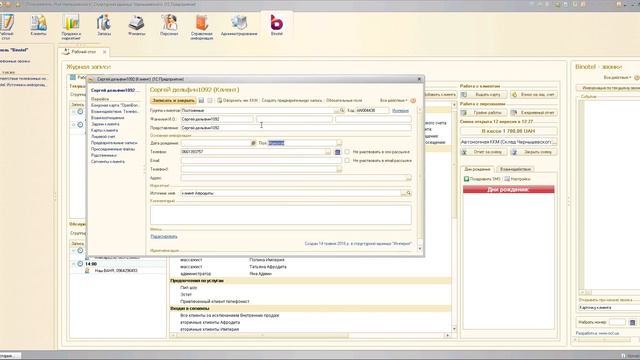Open Все действия menu in client form
Viewport: 640px width, 360px height.
394,100
